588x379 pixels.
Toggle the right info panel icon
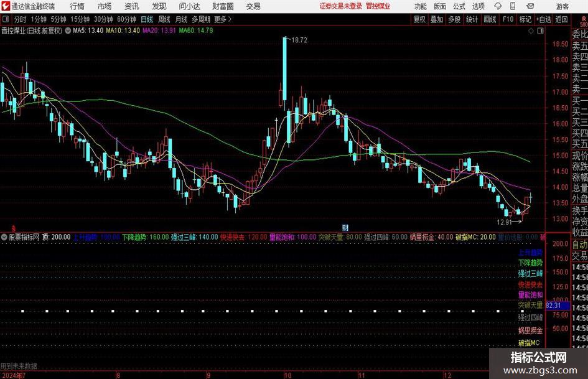pyautogui.click(x=540, y=30)
